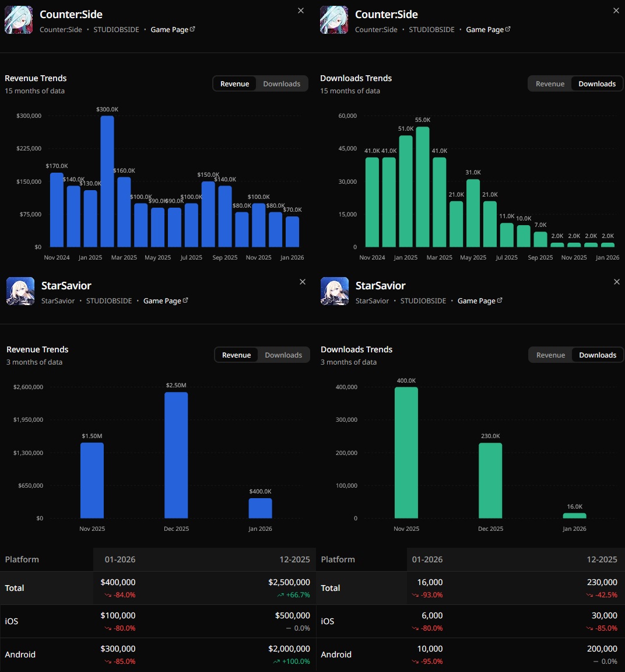Screen dimensions: 625x672
Task: Click the 200,000 Android downloads cell
Action: 602,649
